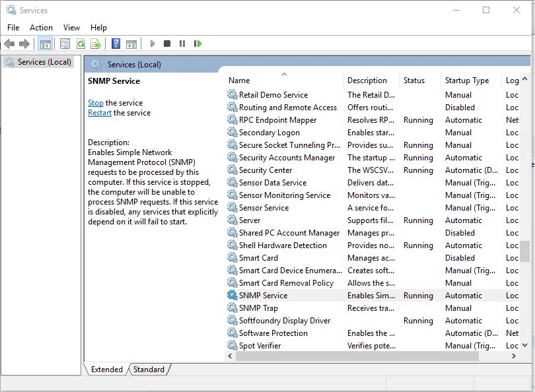Click the back navigation arrow
The image size is (535, 392).
pyautogui.click(x=9, y=44)
